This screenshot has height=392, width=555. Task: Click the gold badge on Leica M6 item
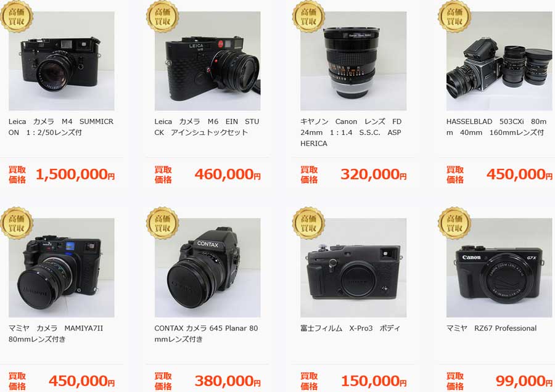click(162, 16)
